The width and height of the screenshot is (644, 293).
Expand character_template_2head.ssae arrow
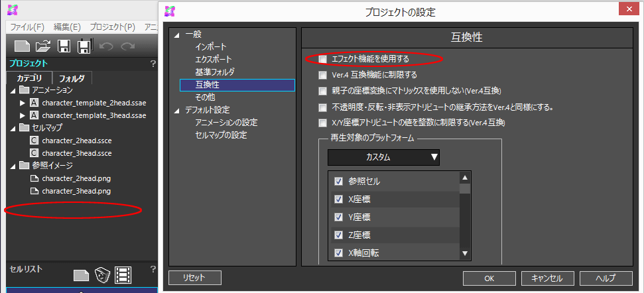pyautogui.click(x=23, y=103)
